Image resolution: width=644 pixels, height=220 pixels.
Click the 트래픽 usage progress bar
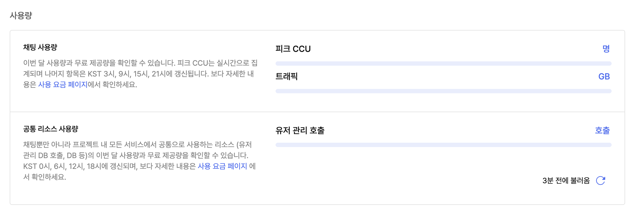pyautogui.click(x=443, y=91)
